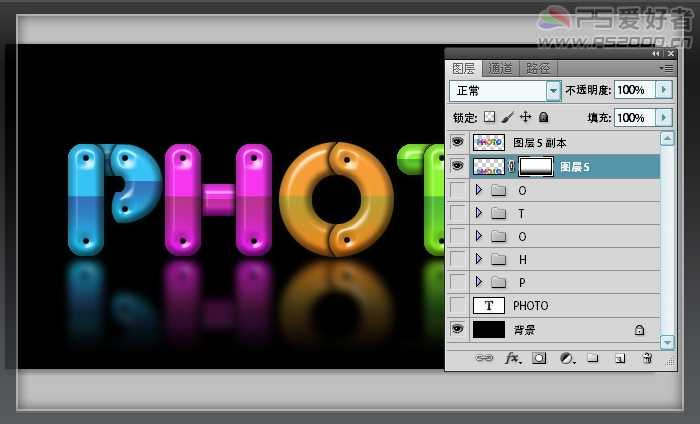Show the first O group layer
The image size is (700, 424).
458,190
